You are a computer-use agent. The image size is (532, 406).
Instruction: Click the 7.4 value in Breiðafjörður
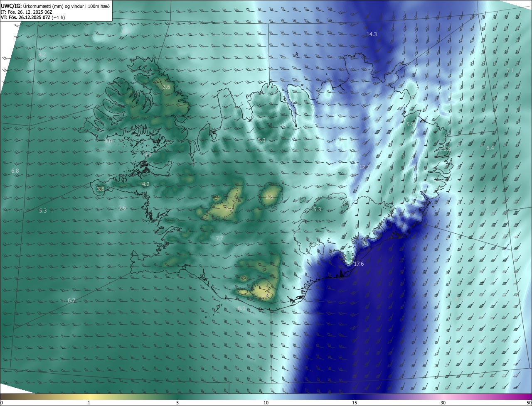[x=148, y=154]
